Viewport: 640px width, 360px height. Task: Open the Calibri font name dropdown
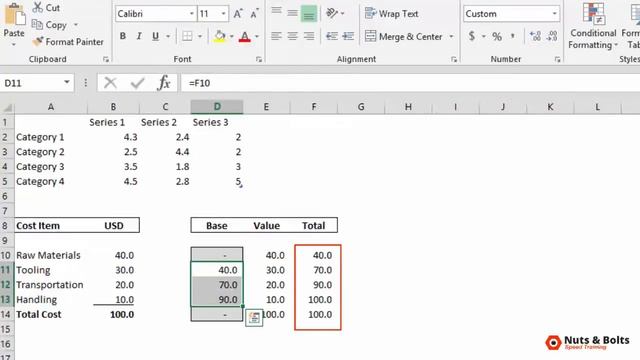click(x=191, y=14)
